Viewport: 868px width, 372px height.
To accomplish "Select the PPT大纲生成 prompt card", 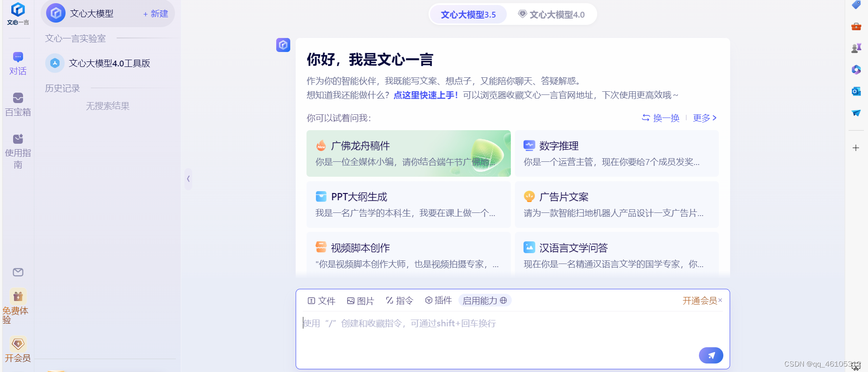I will point(409,204).
